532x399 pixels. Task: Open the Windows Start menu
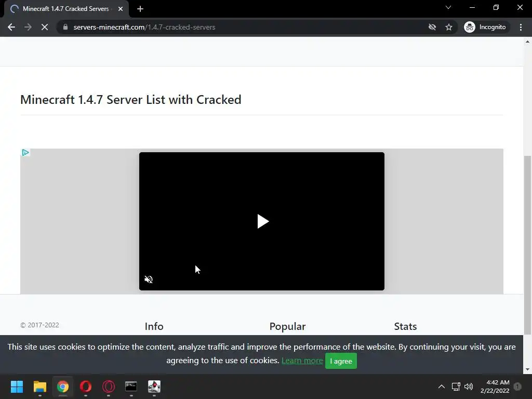pyautogui.click(x=17, y=387)
